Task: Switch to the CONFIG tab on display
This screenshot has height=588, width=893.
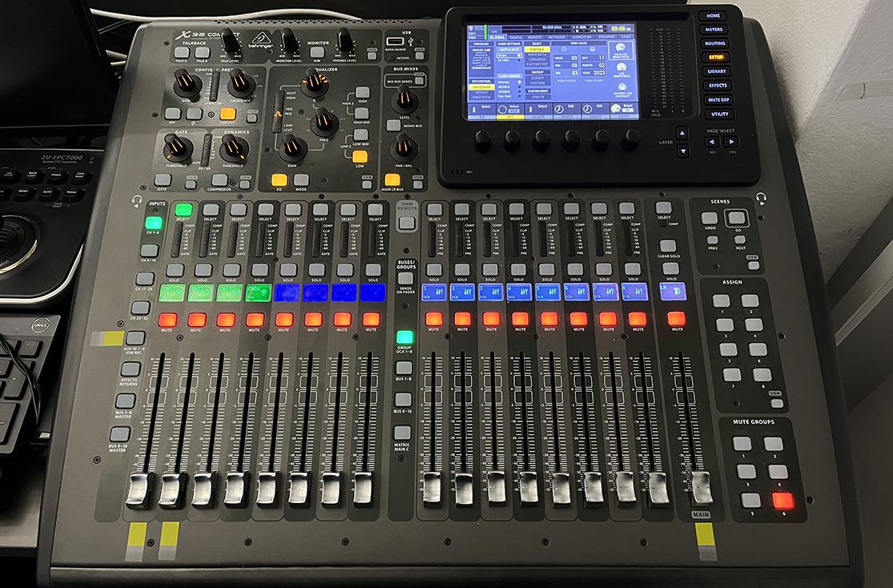Action: pyautogui.click(x=516, y=37)
